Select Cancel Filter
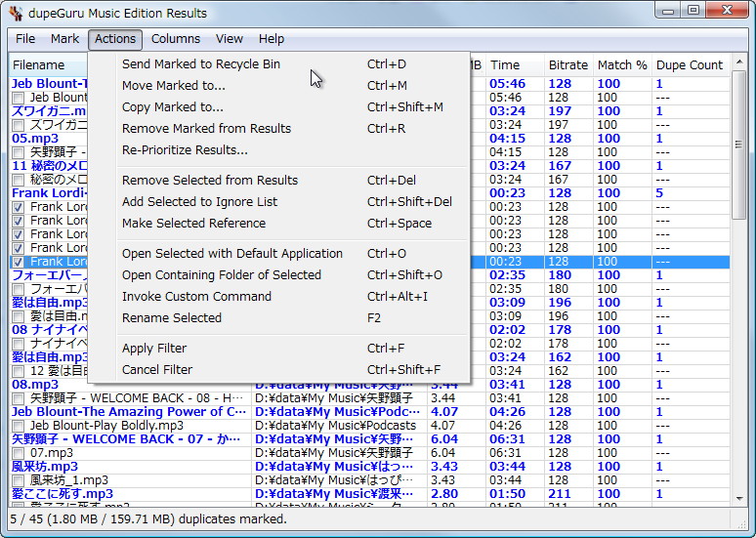 coord(278,370)
